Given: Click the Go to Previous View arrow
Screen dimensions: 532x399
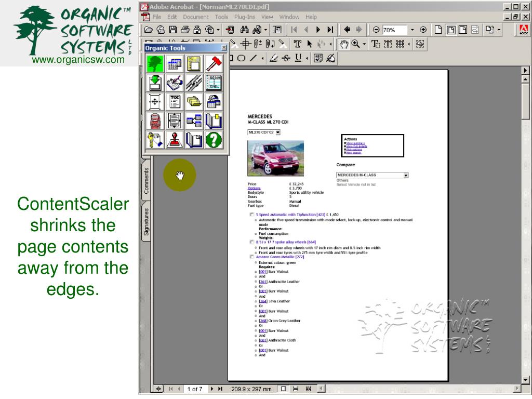Looking at the screenshot, I should (347, 30).
